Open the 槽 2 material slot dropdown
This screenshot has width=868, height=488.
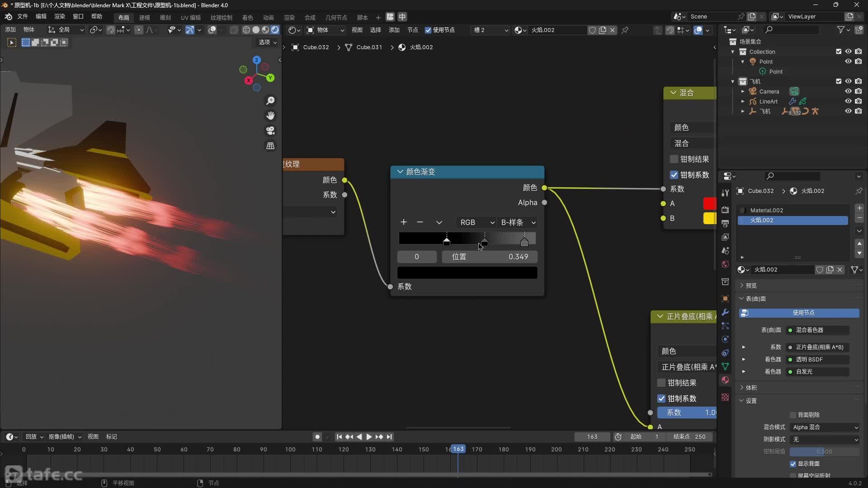coord(491,30)
